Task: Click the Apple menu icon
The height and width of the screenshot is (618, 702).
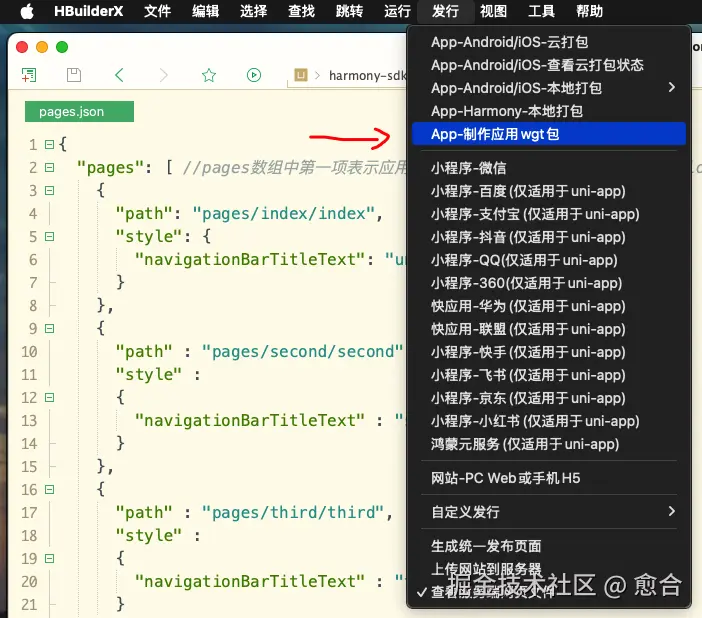Action: [27, 11]
